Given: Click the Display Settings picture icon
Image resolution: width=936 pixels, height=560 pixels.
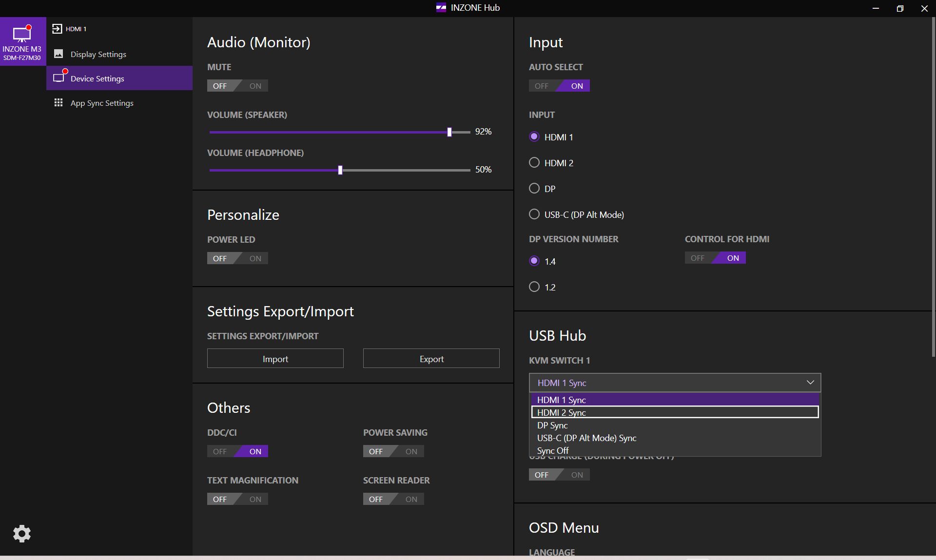Looking at the screenshot, I should [58, 54].
